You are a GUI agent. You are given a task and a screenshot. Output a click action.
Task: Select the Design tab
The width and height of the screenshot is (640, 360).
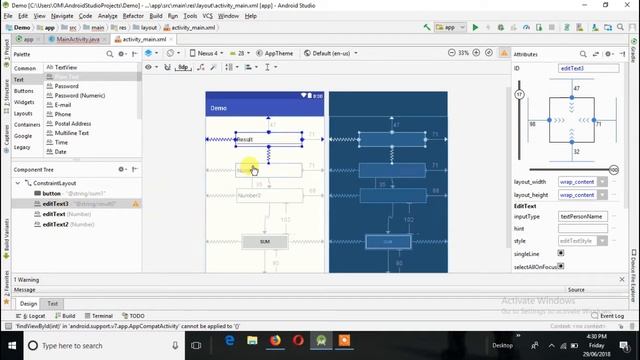28,304
